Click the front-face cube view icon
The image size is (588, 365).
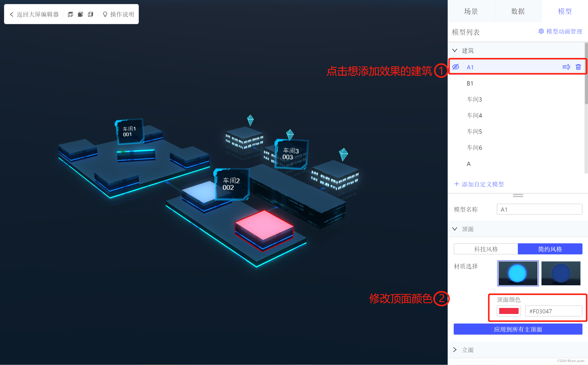pyautogui.click(x=80, y=14)
